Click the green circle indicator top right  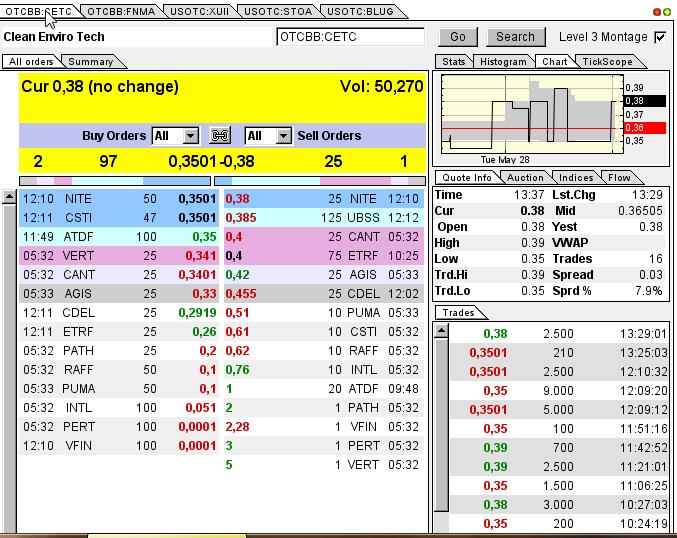click(667, 12)
